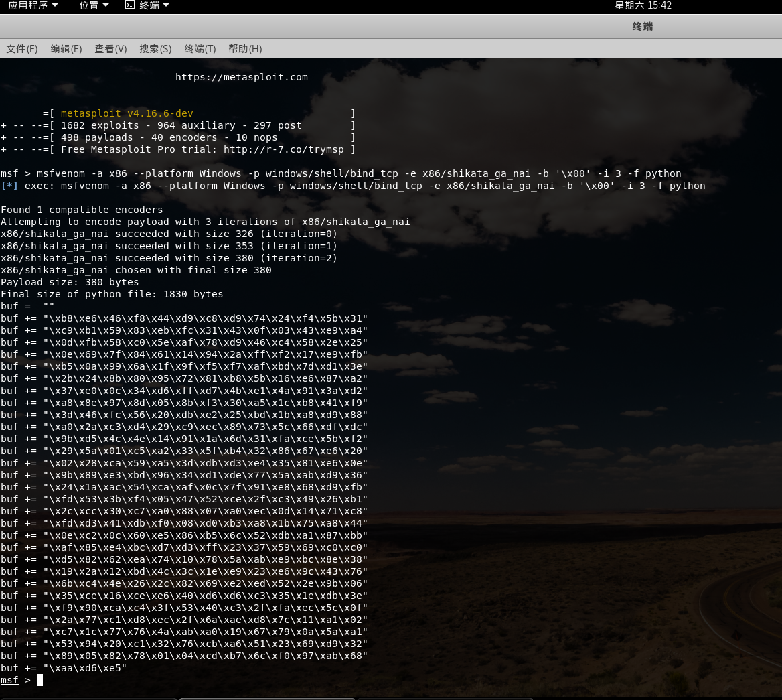Click the 'size 380 (iteration=2)' line

coord(169,258)
